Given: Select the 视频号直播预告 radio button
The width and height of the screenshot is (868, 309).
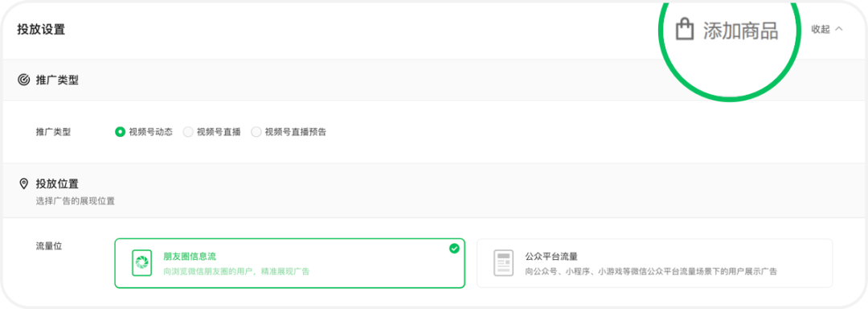Looking at the screenshot, I should point(256,132).
